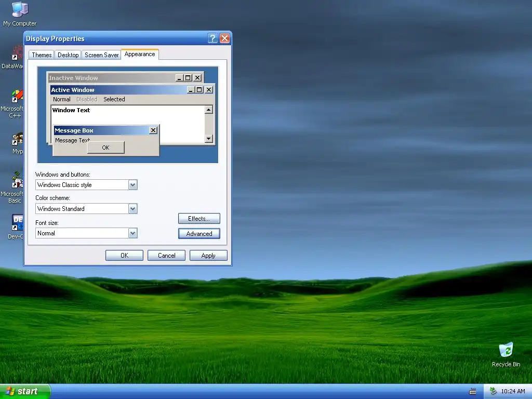Select the Dev-C desktop shortcut icon
The image size is (532, 399).
(x=17, y=222)
